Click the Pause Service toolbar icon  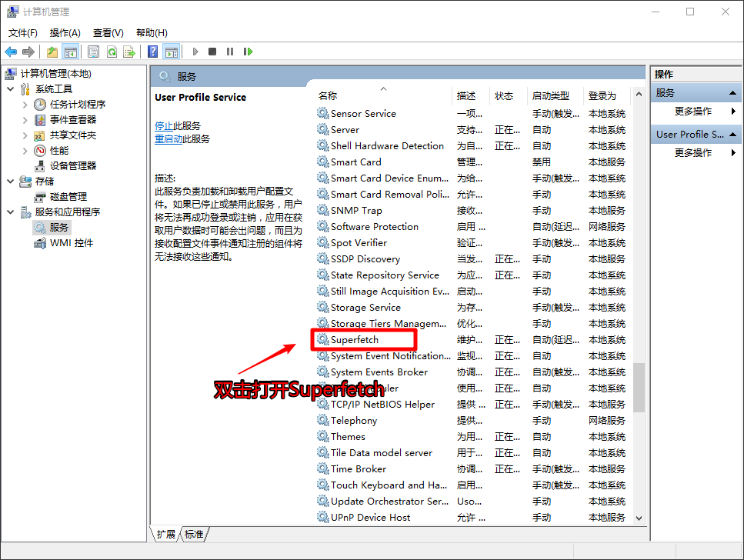pos(230,52)
